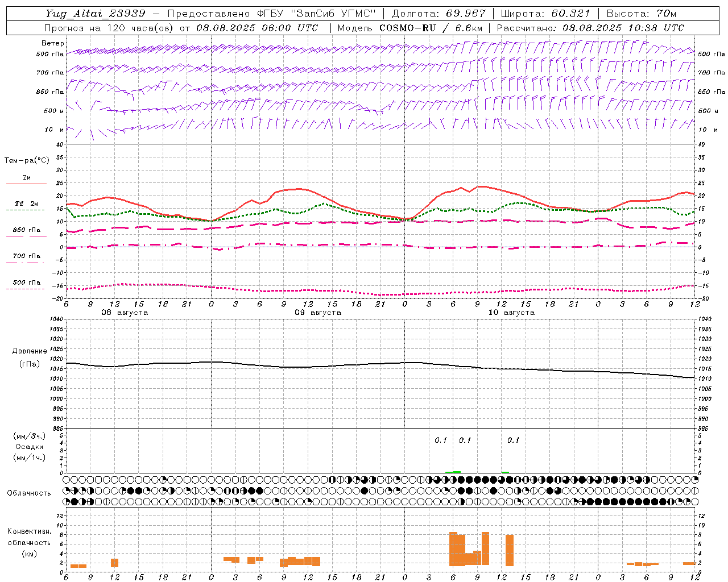The image size is (728, 582).
Task: Click the orange convective bar at 12h 08 August
Action: tap(114, 563)
